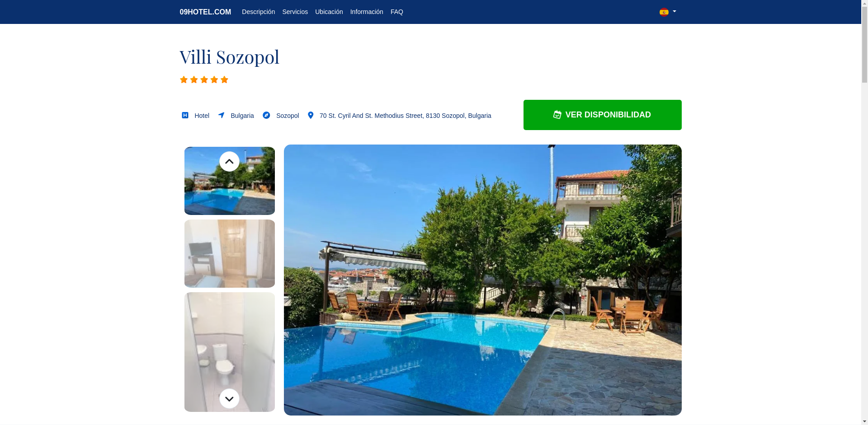Click the page vertical scrollbar
This screenshot has height=425, width=868.
864,212
